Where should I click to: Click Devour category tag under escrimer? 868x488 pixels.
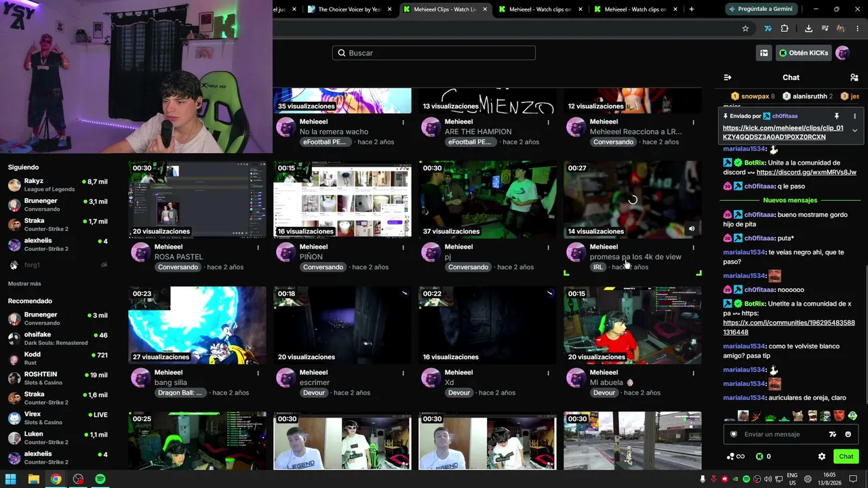tap(314, 393)
